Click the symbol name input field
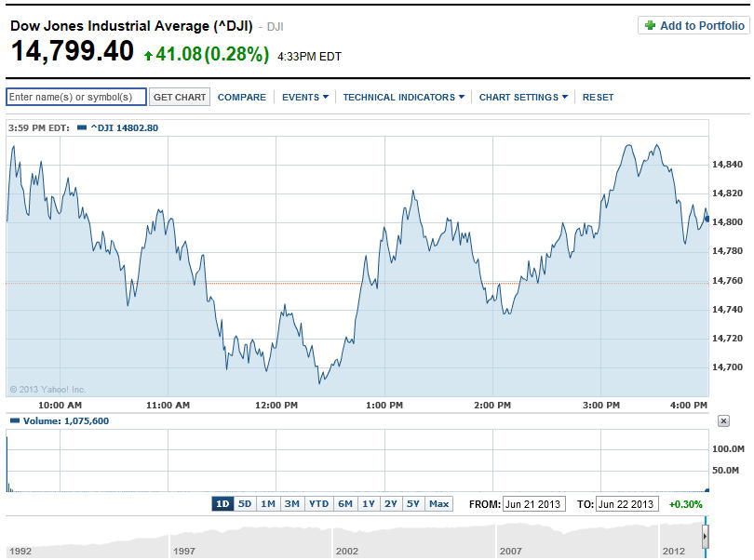 pos(76,98)
